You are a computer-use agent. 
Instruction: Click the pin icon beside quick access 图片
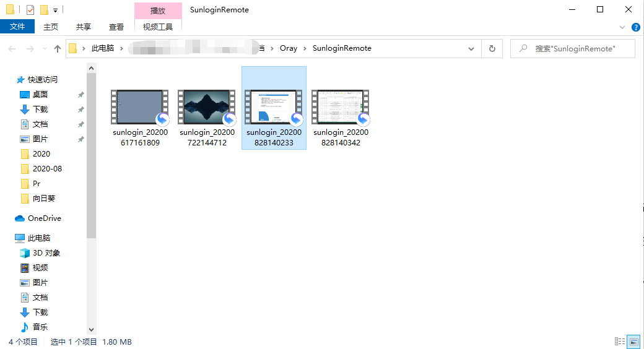click(81, 139)
